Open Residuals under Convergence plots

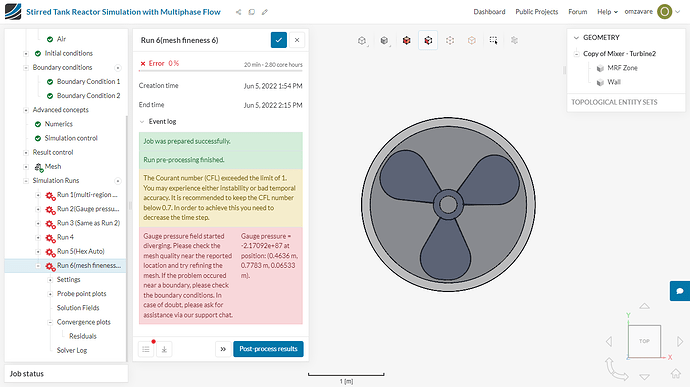coord(83,336)
